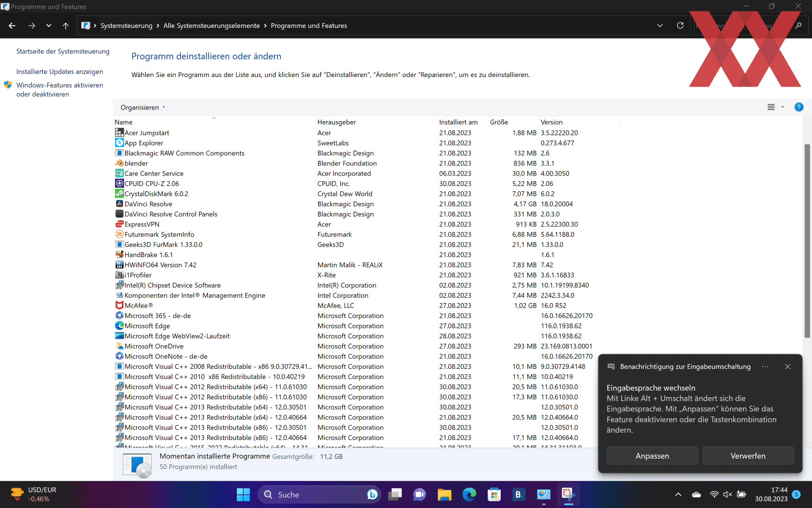Refresh the Programme und Features list
The image size is (812, 508).
(x=680, y=25)
